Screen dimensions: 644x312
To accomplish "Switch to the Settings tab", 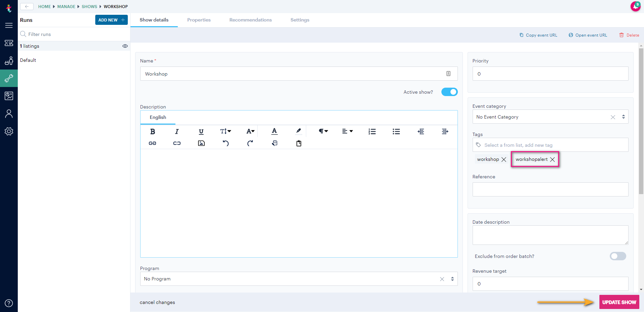I will 300,20.
